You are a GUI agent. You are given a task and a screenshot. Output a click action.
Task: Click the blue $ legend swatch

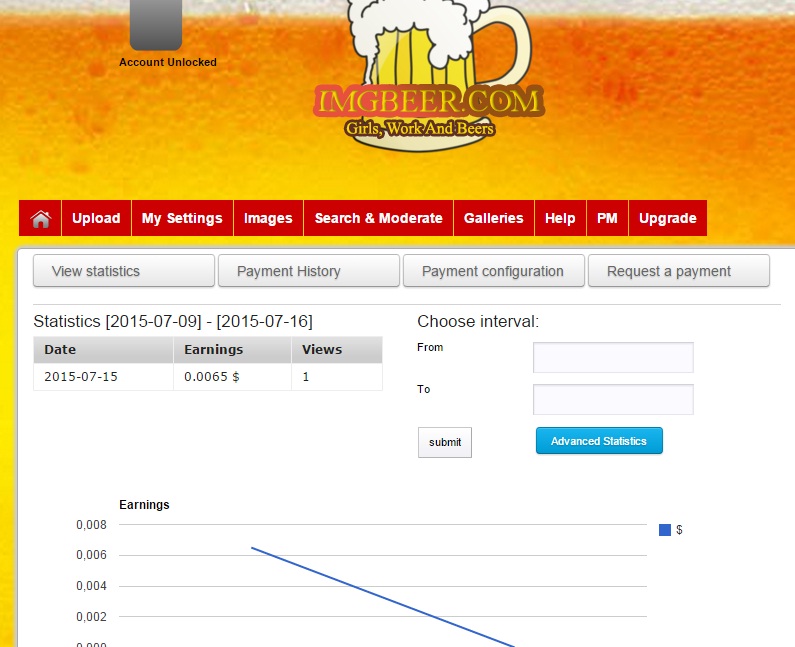click(665, 530)
